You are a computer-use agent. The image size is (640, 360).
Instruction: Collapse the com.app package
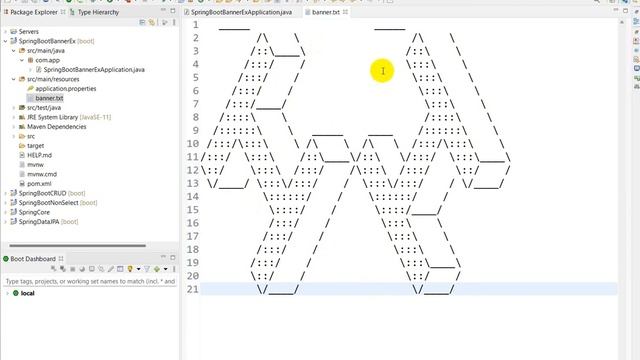pyautogui.click(x=22, y=60)
